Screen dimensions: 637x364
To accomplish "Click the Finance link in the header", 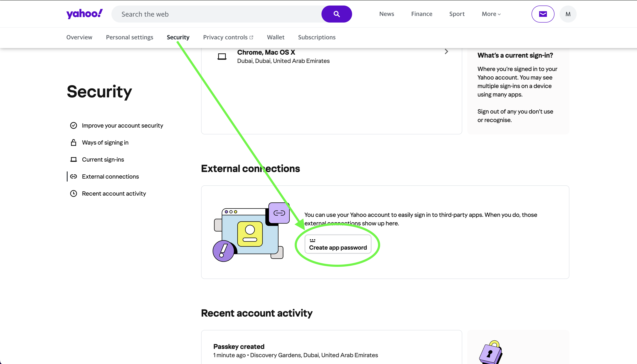I will 421,14.
